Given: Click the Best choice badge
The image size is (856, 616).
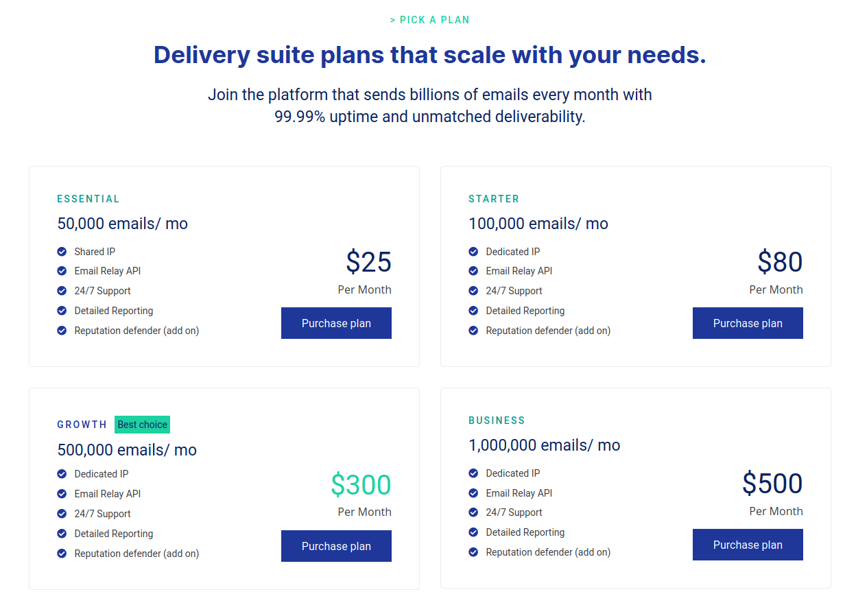Looking at the screenshot, I should (x=142, y=425).
